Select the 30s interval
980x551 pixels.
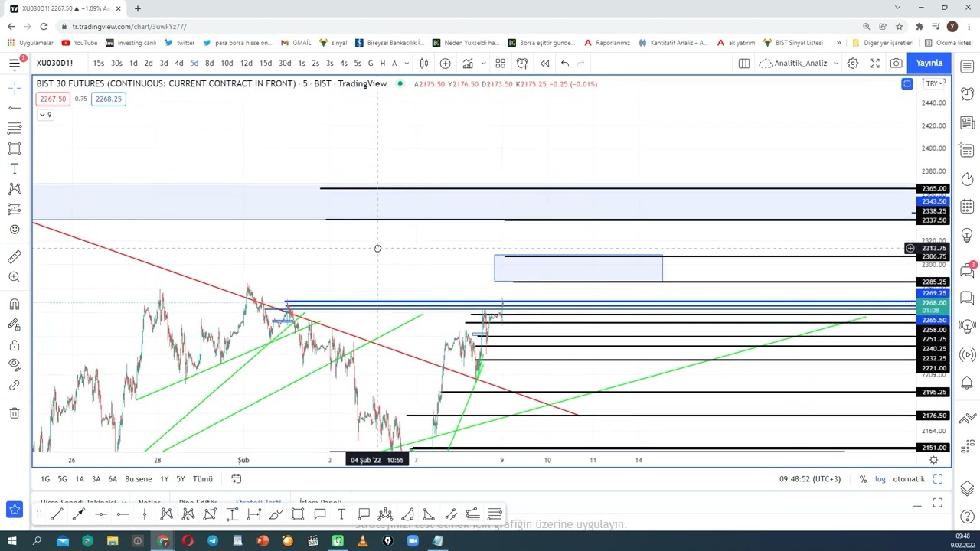click(x=116, y=63)
